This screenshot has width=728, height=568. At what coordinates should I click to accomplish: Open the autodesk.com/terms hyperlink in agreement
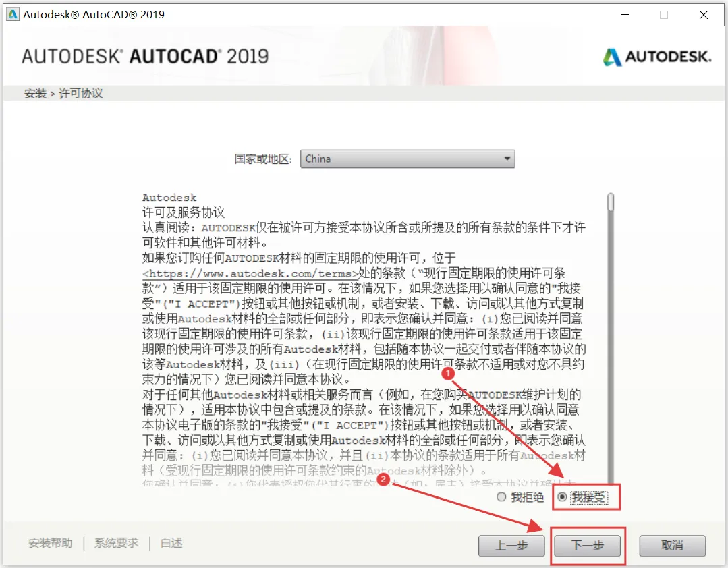(x=251, y=274)
